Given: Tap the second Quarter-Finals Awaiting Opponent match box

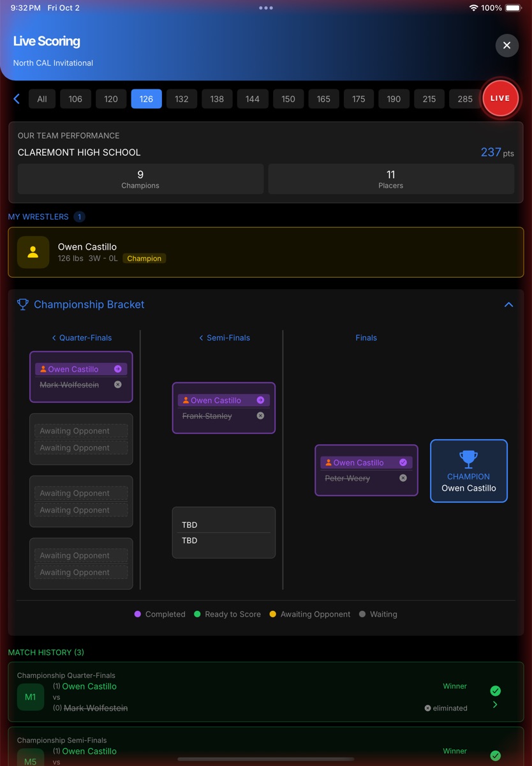Looking at the screenshot, I should pos(81,439).
